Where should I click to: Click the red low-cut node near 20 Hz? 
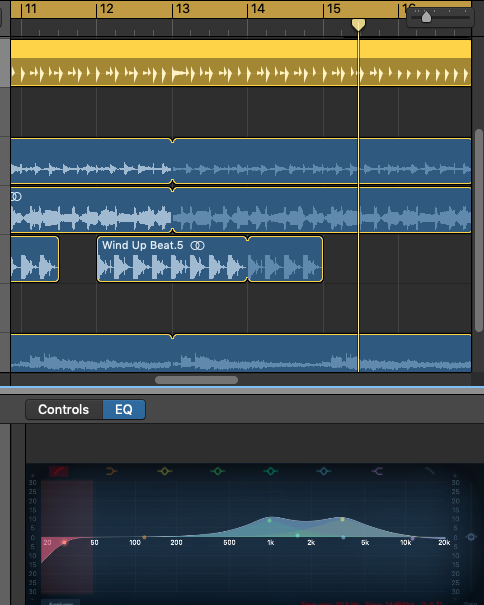pos(64,543)
